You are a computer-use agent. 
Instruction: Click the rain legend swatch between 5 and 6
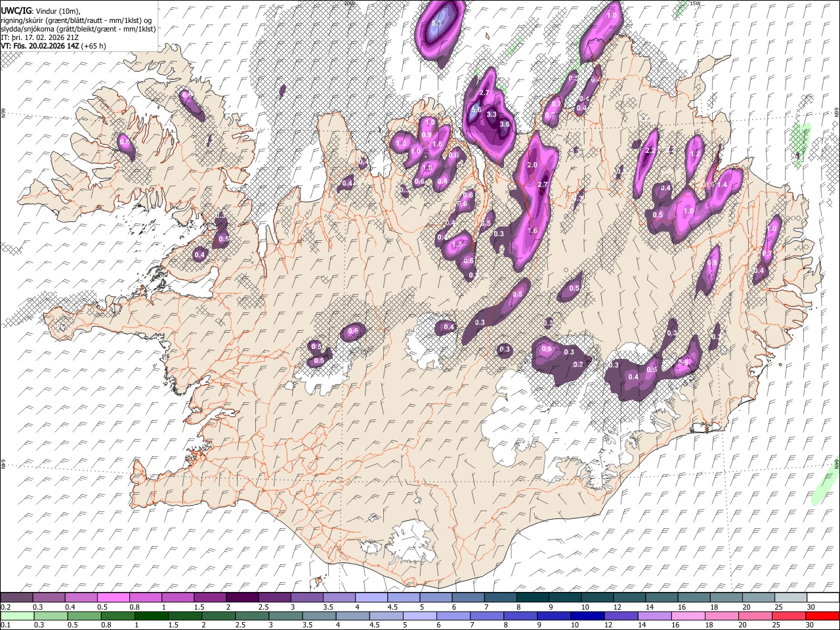click(x=420, y=616)
